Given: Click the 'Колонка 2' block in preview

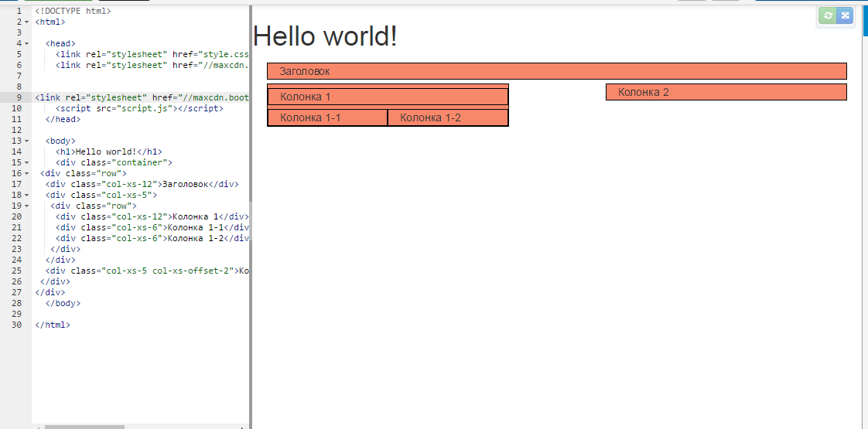Looking at the screenshot, I should point(726,92).
